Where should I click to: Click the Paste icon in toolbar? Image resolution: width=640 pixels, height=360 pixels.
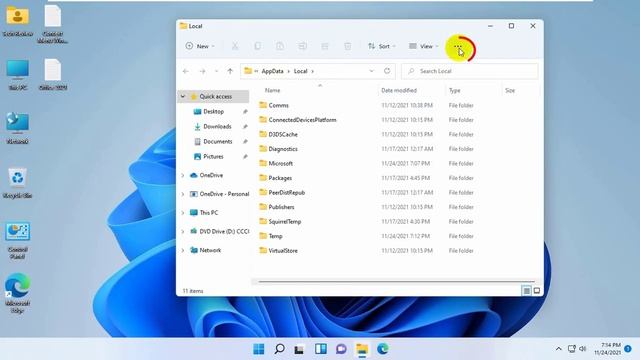280,46
